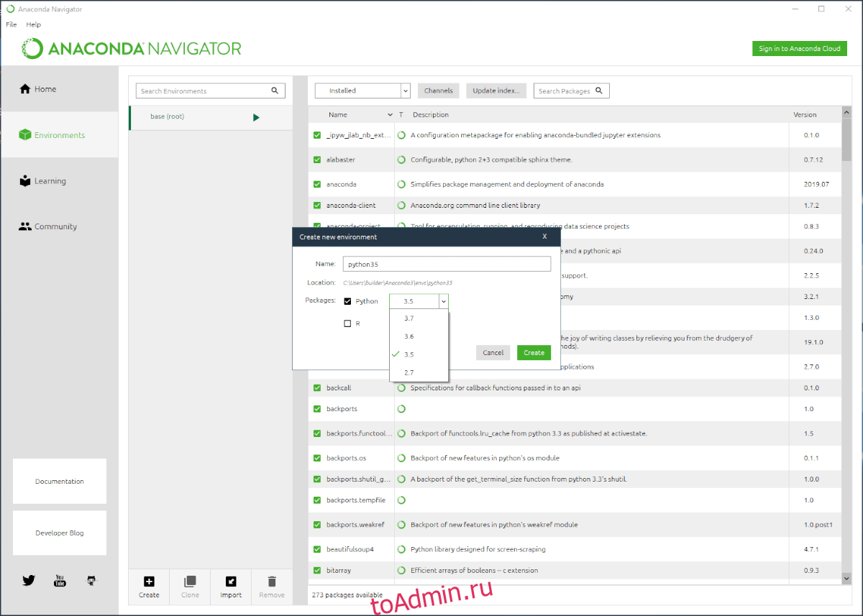863x616 pixels.
Task: Open the Documentation link
Action: click(60, 482)
